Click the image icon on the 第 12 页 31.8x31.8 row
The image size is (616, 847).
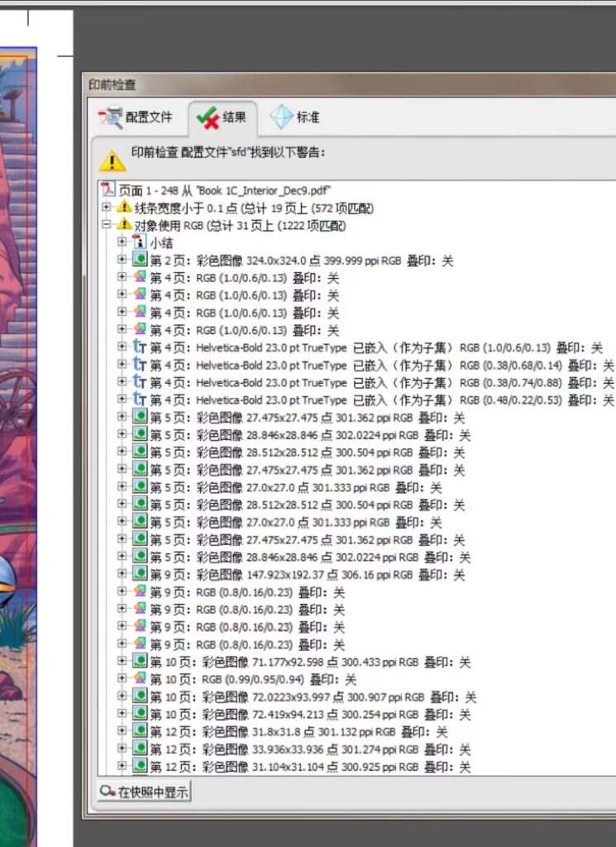click(x=141, y=732)
